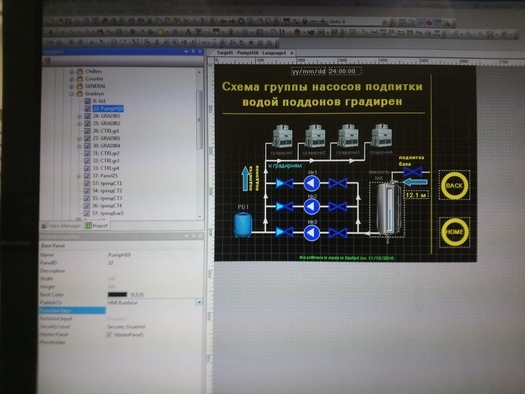
Task: Switch to the Project tab
Action: tap(96, 226)
